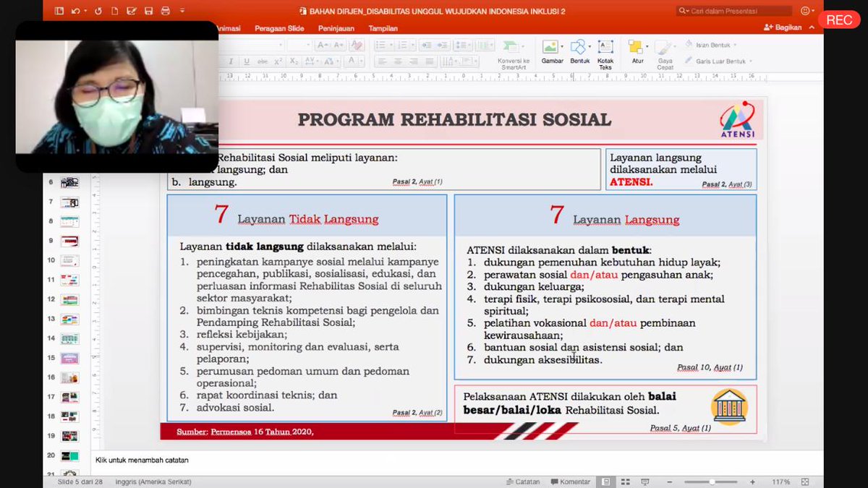Select slide 13 thumbnail
Viewport: 868px width, 488px height.
[x=69, y=319]
